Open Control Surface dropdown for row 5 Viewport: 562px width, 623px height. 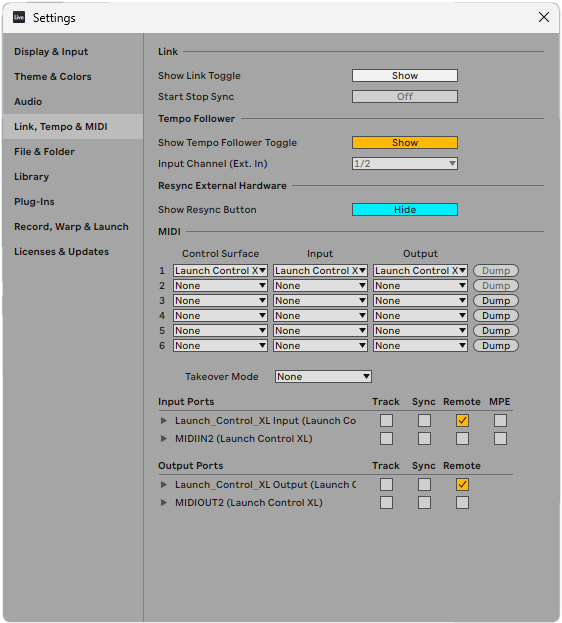click(x=220, y=331)
